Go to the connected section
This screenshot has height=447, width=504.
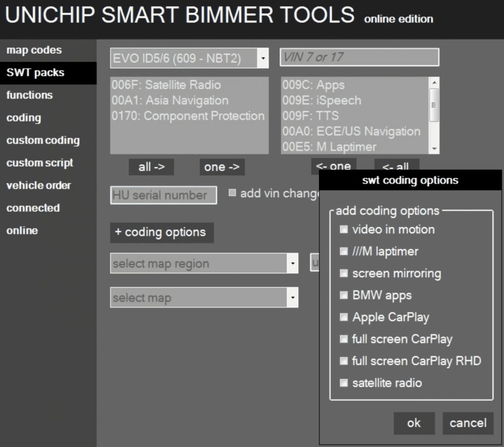(33, 208)
